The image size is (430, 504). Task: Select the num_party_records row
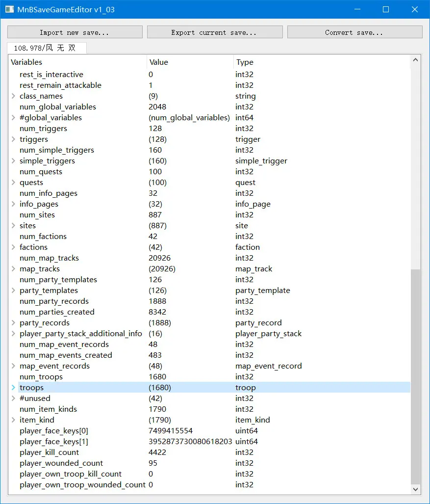(209, 301)
